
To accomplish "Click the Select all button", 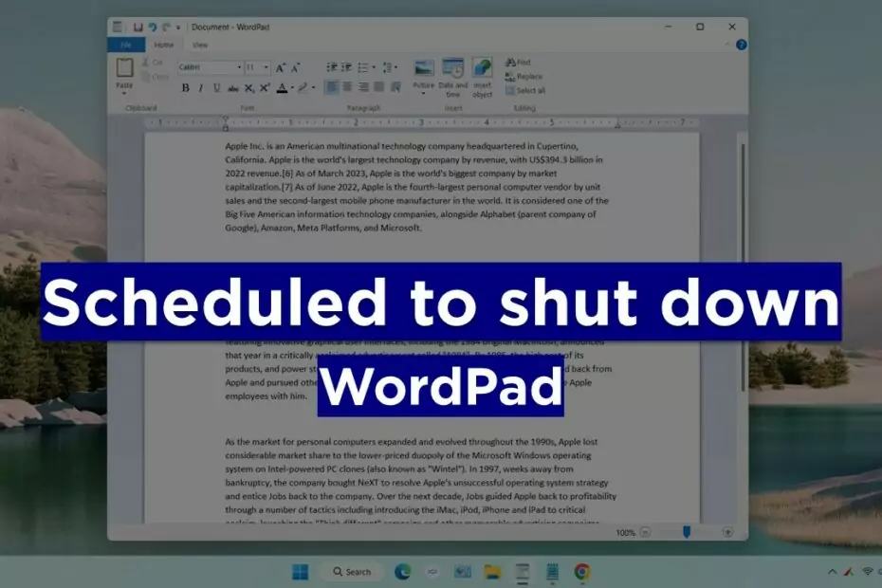I will [525, 90].
